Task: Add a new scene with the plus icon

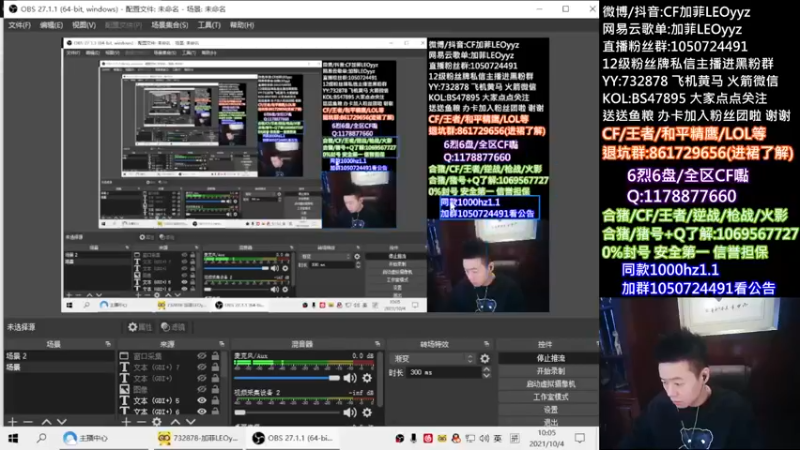Action: pyautogui.click(x=13, y=422)
